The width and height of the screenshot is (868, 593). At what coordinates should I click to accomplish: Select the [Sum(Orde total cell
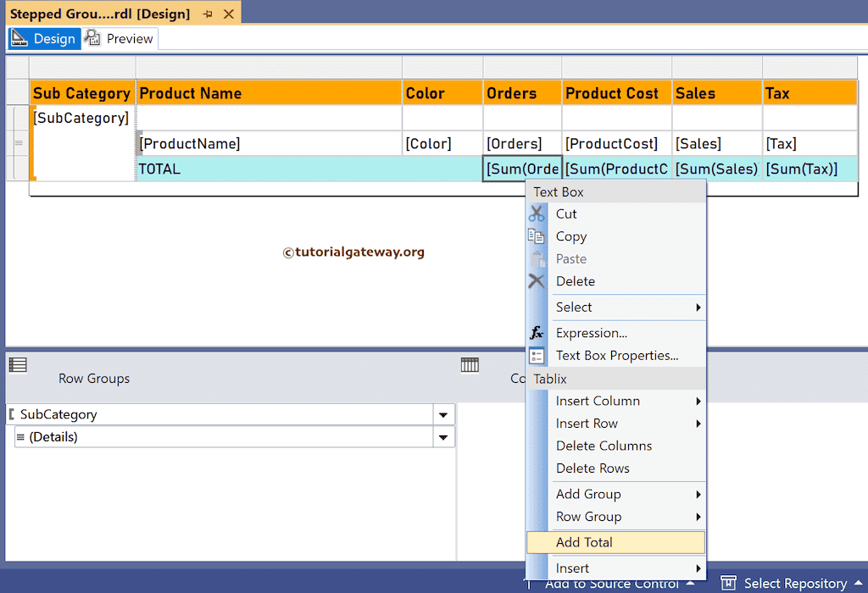point(522,169)
